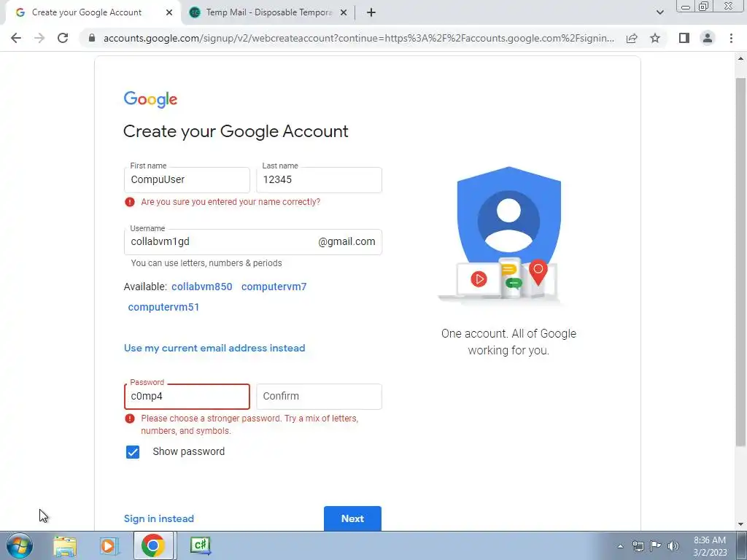The width and height of the screenshot is (747, 560).
Task: Click the share page icon in address bar
Action: (x=632, y=38)
